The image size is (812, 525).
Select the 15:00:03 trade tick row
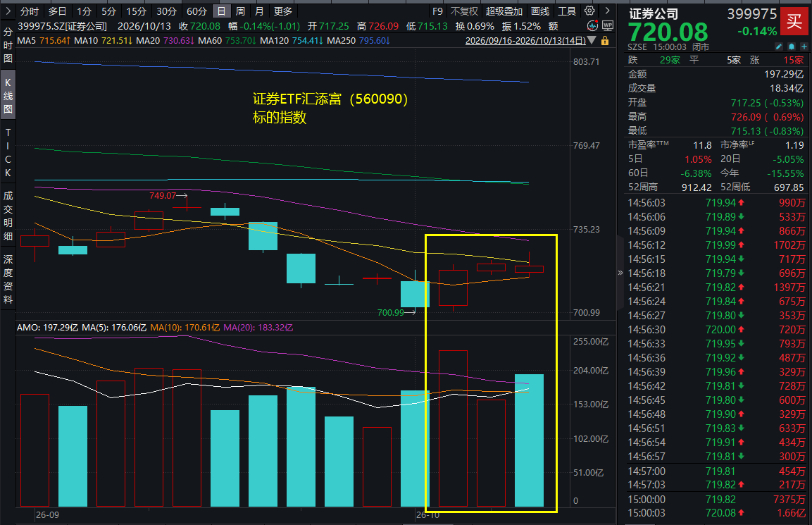716,512
